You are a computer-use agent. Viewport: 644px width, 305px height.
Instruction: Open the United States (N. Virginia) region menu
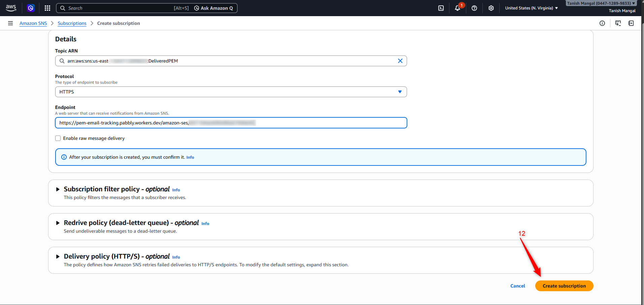click(x=531, y=8)
